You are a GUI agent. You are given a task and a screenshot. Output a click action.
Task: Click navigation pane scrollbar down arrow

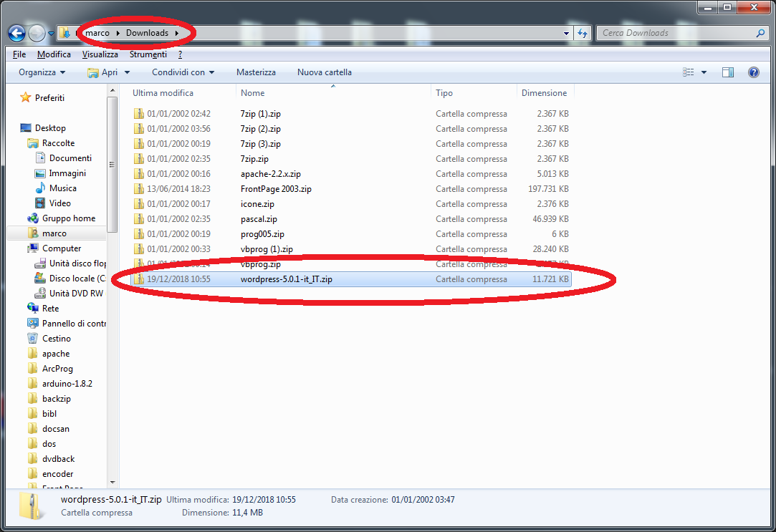click(112, 483)
